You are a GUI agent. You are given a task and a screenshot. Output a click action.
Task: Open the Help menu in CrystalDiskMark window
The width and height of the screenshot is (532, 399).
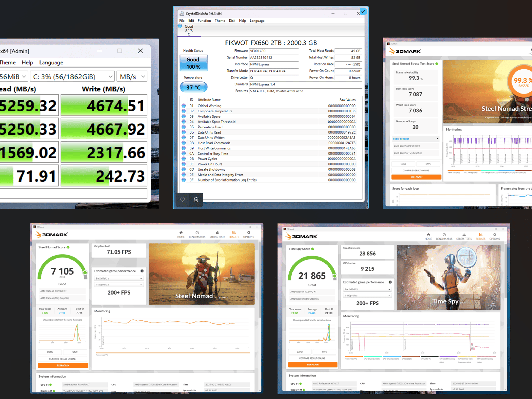27,63
